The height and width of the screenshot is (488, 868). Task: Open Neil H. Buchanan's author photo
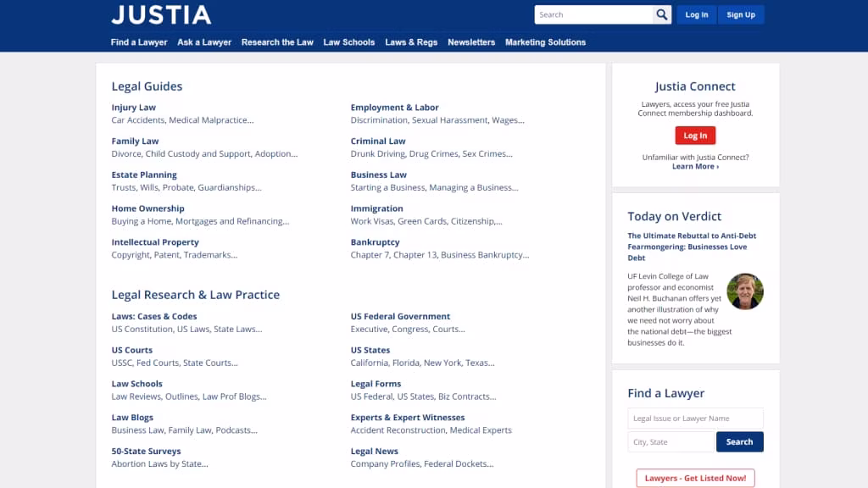(745, 291)
